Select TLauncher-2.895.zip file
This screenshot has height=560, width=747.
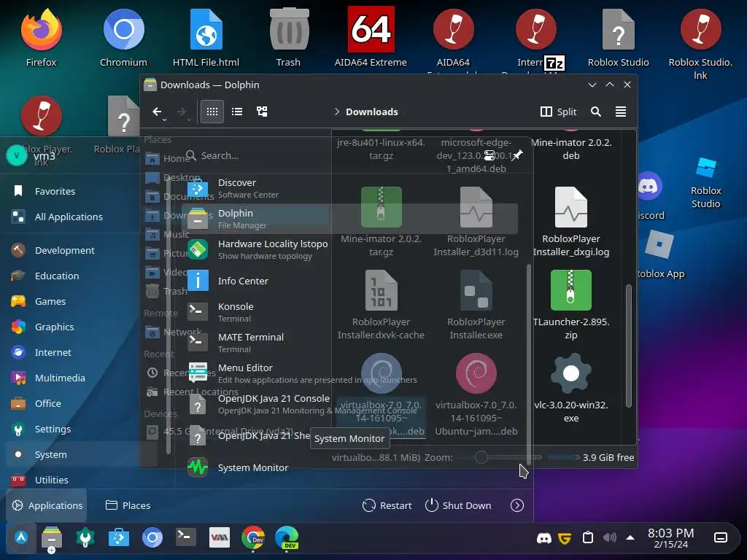570,305
